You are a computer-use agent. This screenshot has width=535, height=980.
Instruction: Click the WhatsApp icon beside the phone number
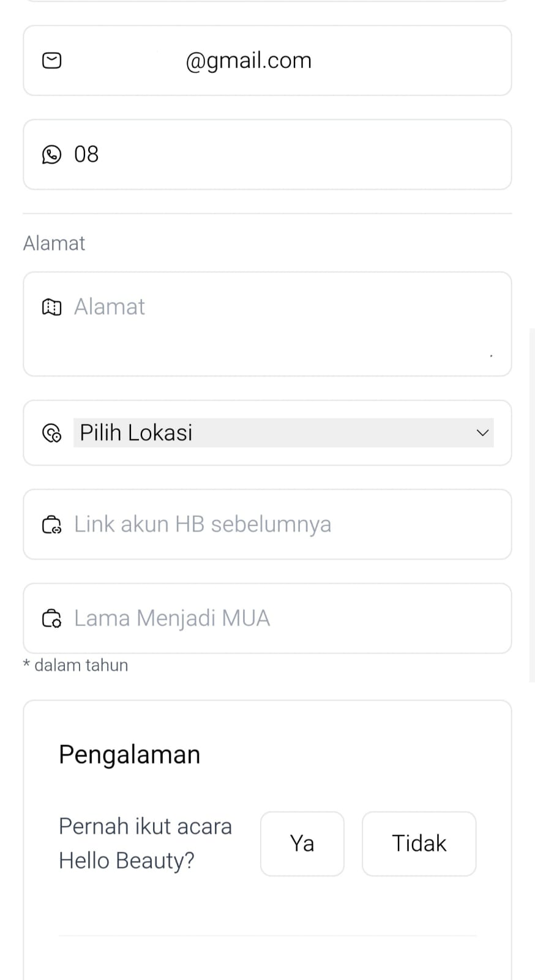(x=52, y=154)
